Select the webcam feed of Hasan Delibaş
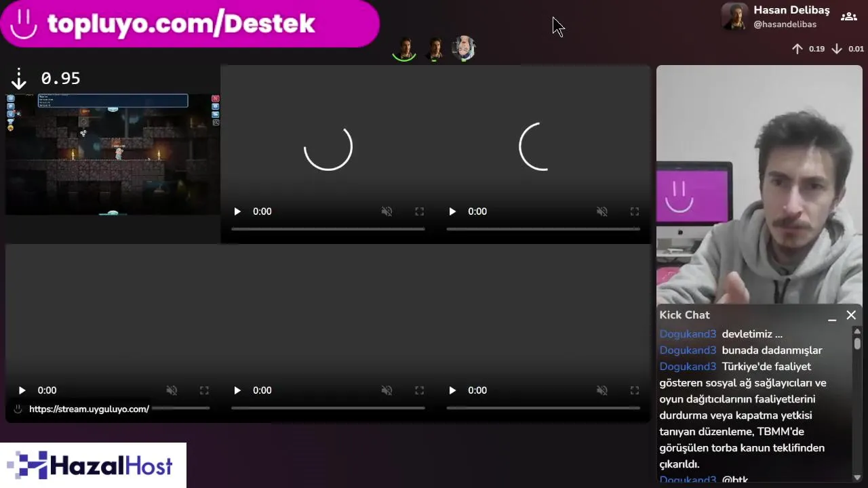Viewport: 868px width, 488px height. (759, 184)
